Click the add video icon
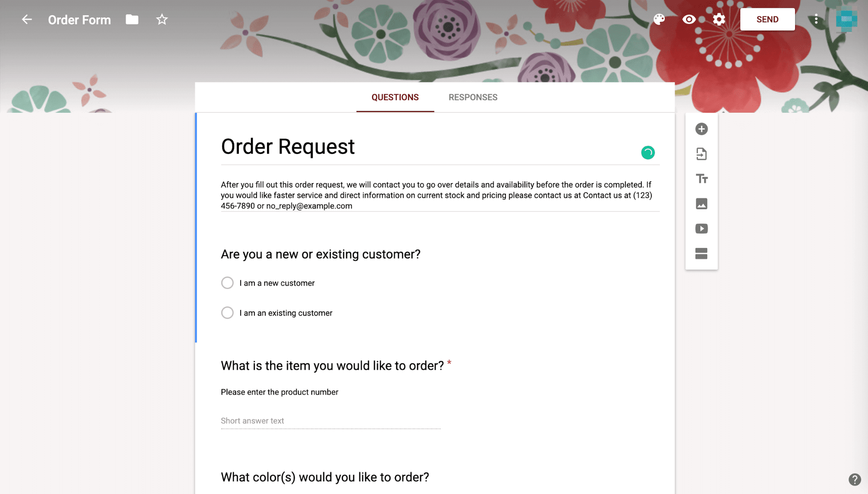Viewport: 868px width, 494px height. 701,229
